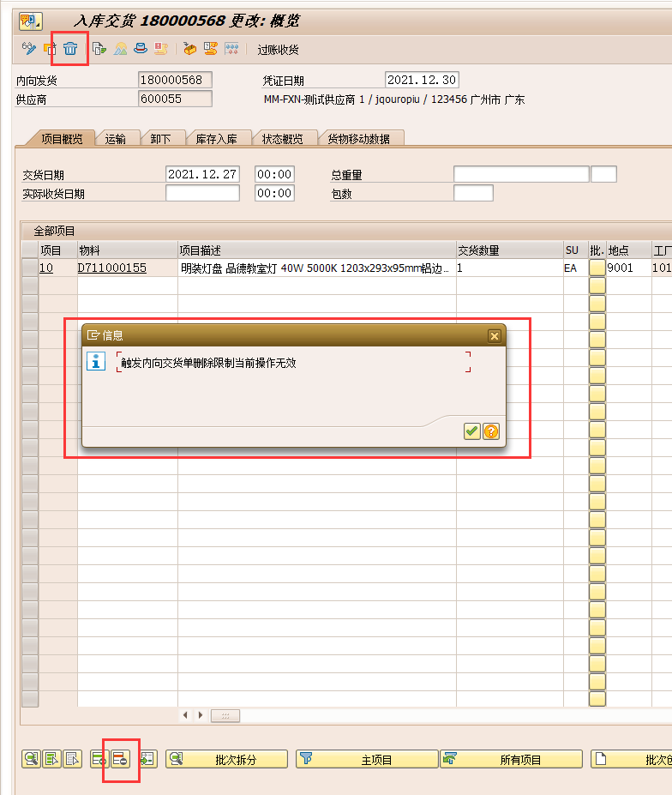Click the time field next to 交货日期
The image size is (672, 795).
[274, 174]
